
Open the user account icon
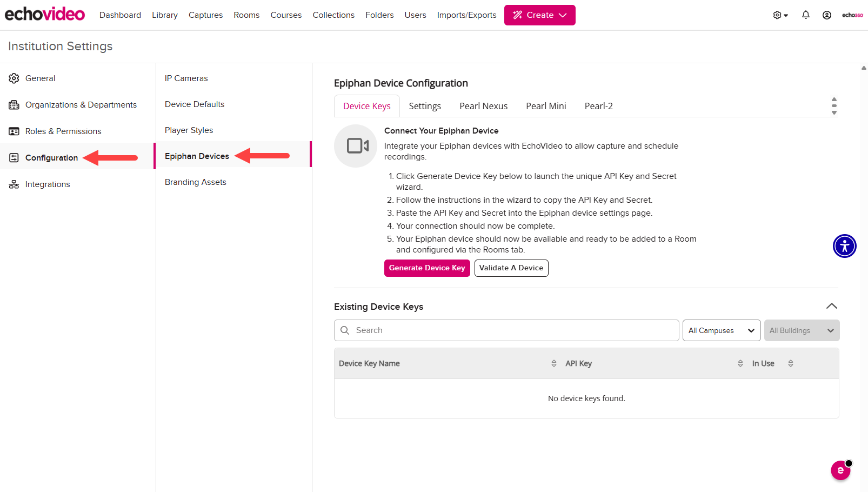[826, 15]
